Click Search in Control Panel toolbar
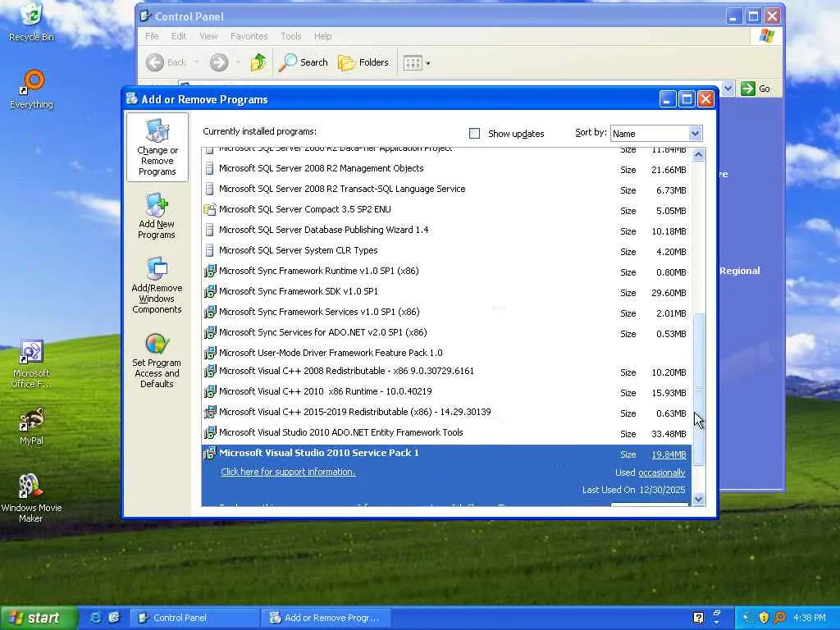Screen dimensions: 840x630 coord(304,62)
